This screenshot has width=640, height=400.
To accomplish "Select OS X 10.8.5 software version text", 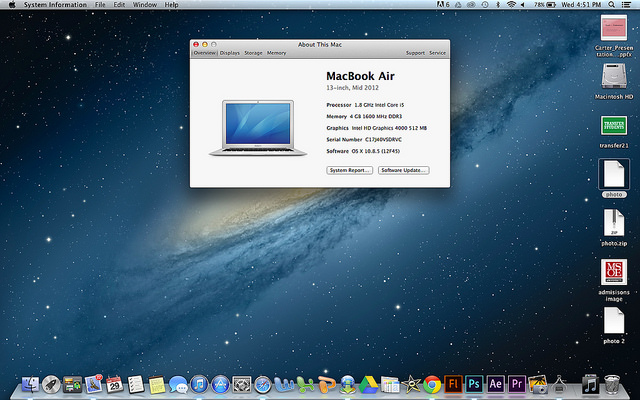I will coord(376,151).
